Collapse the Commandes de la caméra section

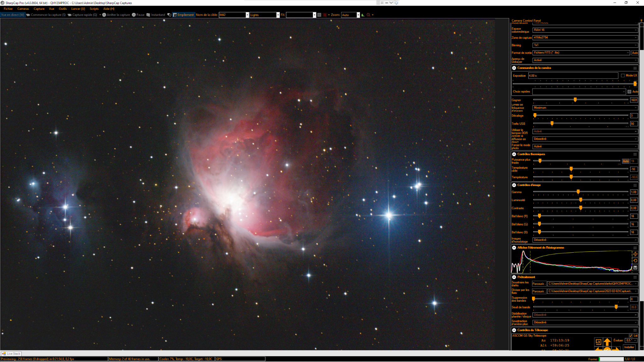click(x=514, y=68)
